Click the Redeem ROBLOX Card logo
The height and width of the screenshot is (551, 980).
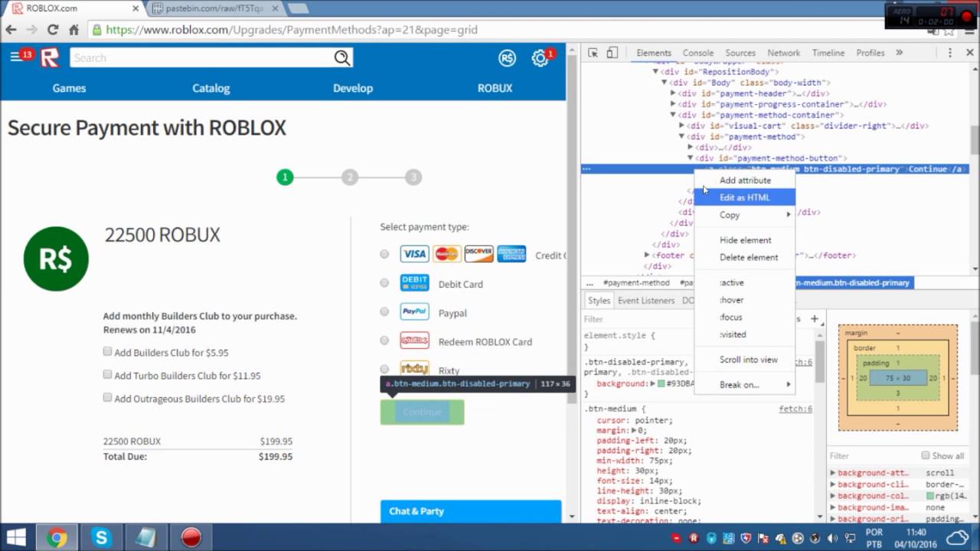pos(414,341)
